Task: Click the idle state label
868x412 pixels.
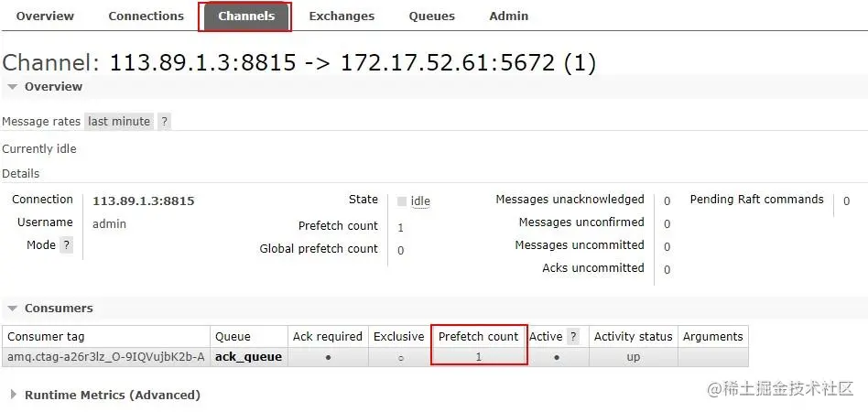Action: click(420, 201)
